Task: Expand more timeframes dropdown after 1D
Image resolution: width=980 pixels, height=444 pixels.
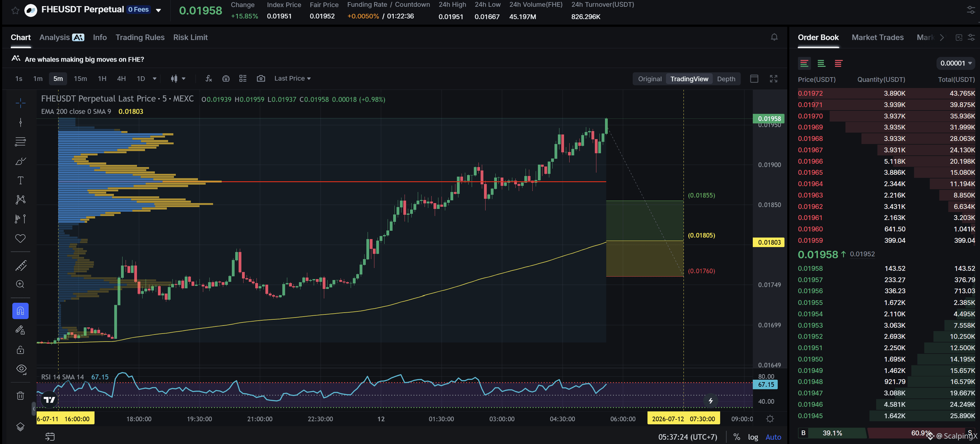Action: [155, 78]
